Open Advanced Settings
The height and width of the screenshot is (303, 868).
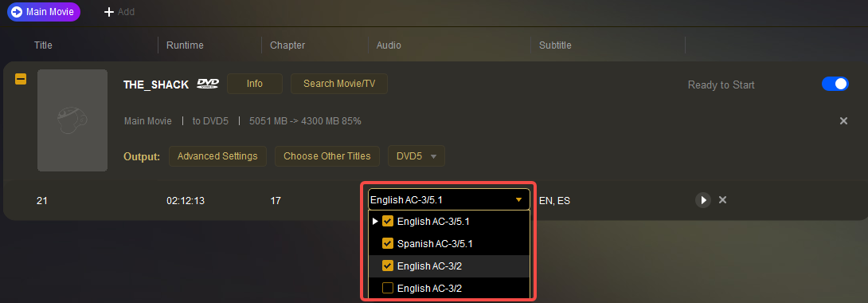tap(217, 156)
